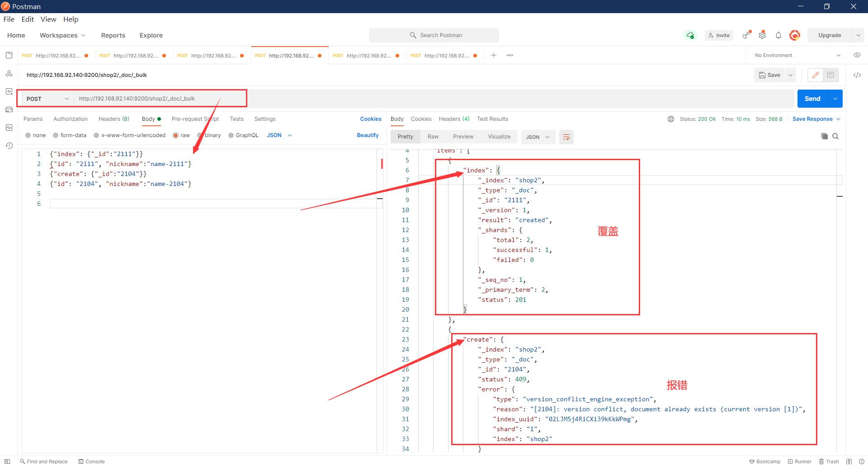Screen dimensions: 868x466
Task: Click the network globe icon near Status
Action: pyautogui.click(x=671, y=119)
